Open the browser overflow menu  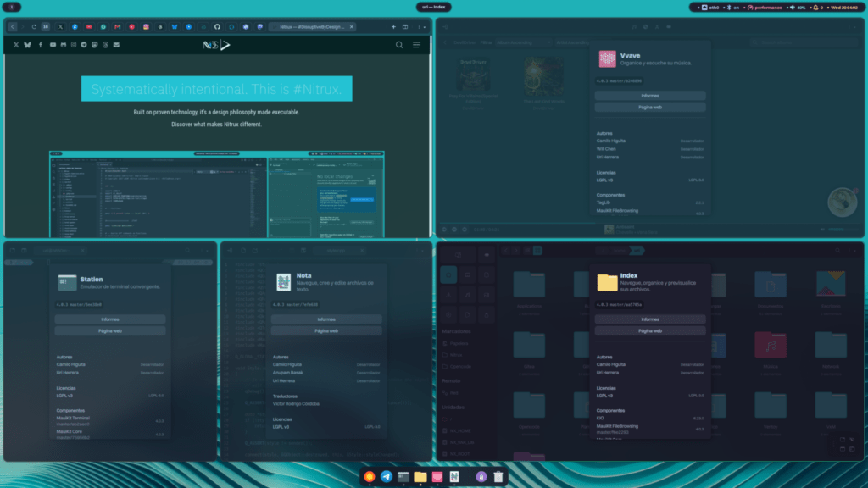pos(419,26)
